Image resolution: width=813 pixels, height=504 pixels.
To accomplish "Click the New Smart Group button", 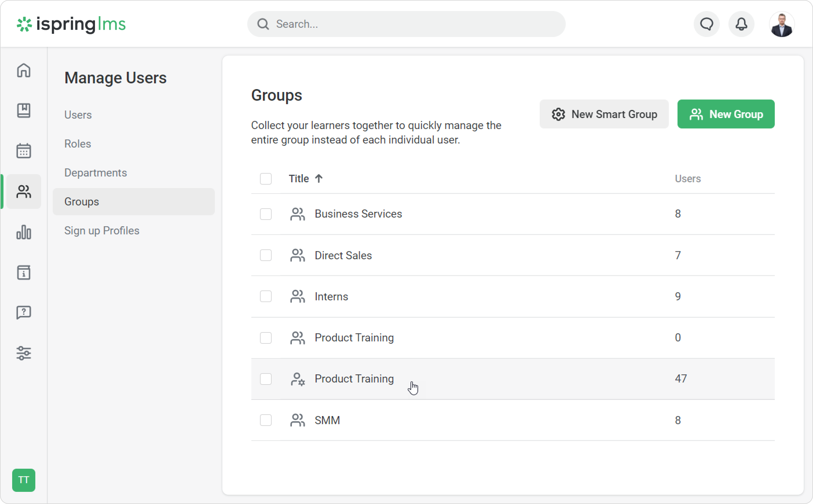I will 604,114.
